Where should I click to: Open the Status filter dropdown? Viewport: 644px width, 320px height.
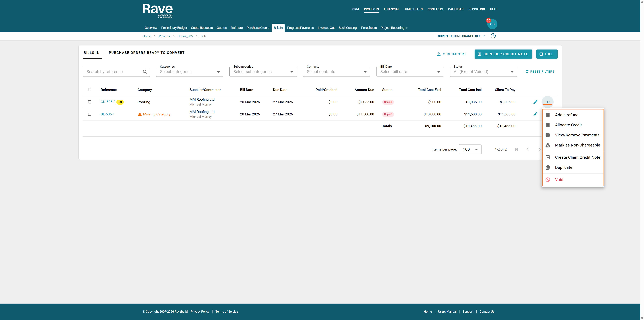tap(483, 71)
